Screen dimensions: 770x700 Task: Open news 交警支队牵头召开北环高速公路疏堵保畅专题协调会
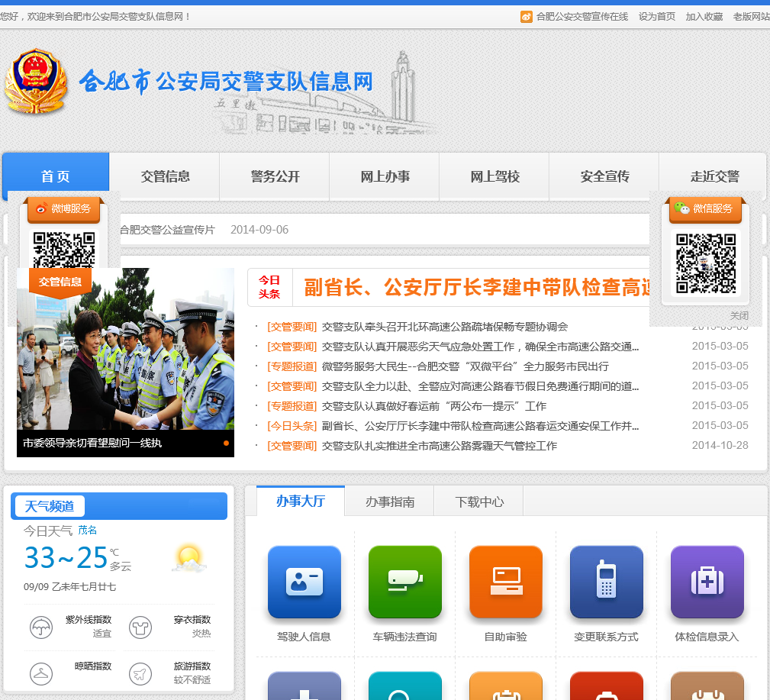pos(444,327)
